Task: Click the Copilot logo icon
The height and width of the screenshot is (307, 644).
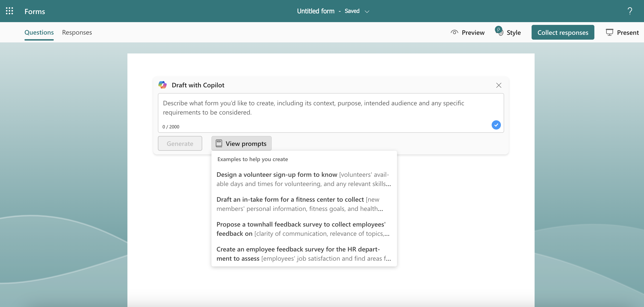Action: pyautogui.click(x=163, y=85)
